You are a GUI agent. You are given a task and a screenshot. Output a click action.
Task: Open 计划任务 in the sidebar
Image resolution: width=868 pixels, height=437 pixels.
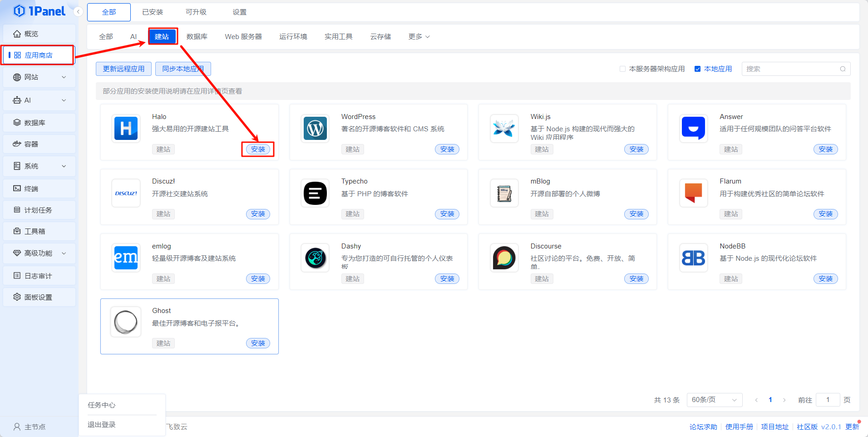pos(39,210)
